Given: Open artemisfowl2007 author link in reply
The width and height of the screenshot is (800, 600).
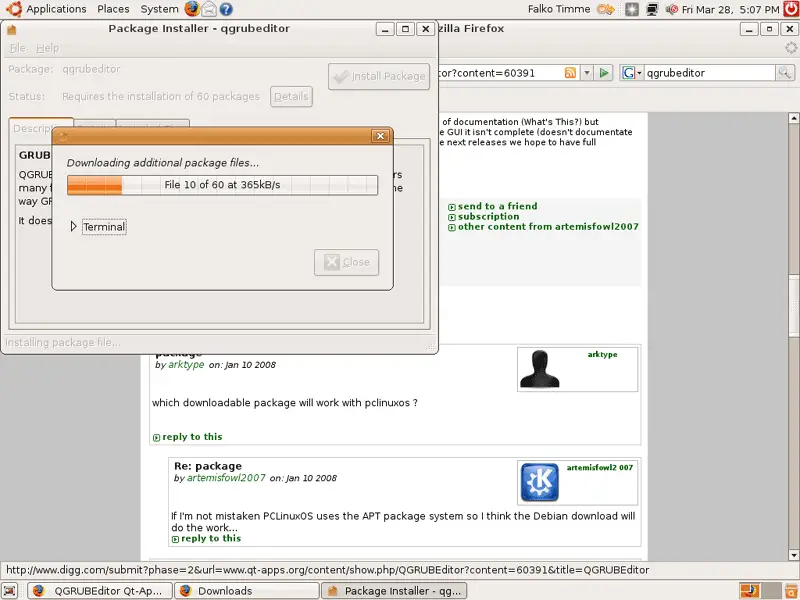Looking at the screenshot, I should tap(226, 478).
